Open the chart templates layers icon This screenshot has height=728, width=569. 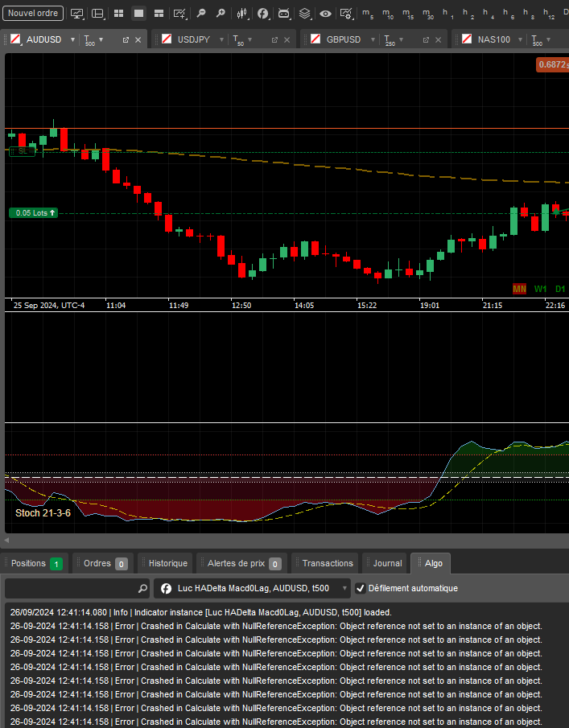305,14
